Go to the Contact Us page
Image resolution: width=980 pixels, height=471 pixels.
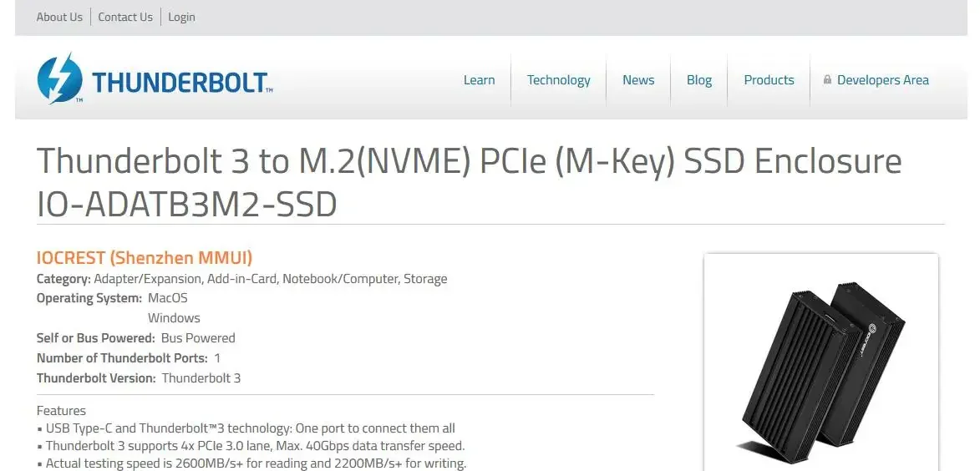[125, 17]
